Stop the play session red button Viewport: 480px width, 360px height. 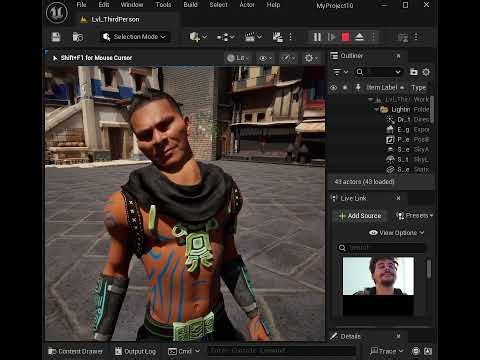coord(345,37)
